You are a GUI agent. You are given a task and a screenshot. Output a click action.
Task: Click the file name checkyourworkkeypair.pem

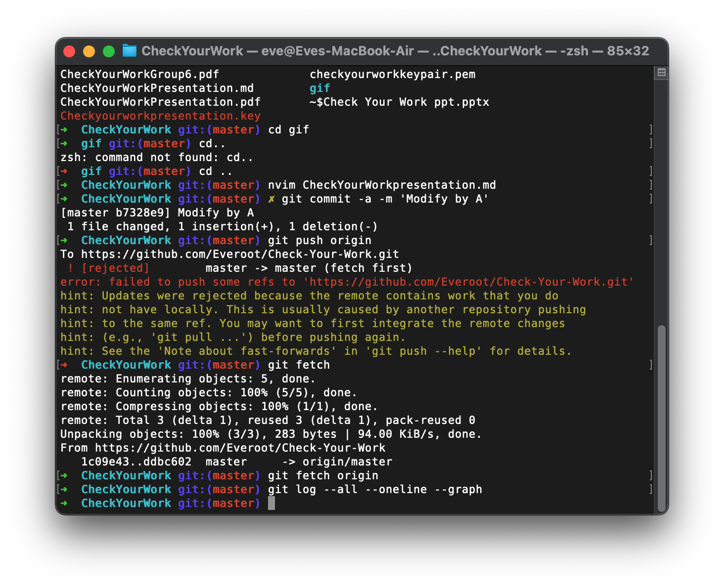coord(393,75)
